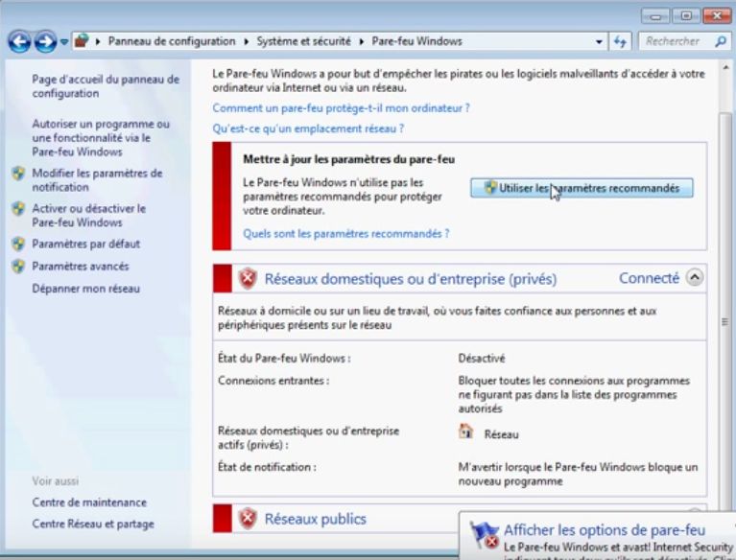Image resolution: width=736 pixels, height=560 pixels.
Task: Click the Control Panel icon in address bar
Action: coord(82,41)
